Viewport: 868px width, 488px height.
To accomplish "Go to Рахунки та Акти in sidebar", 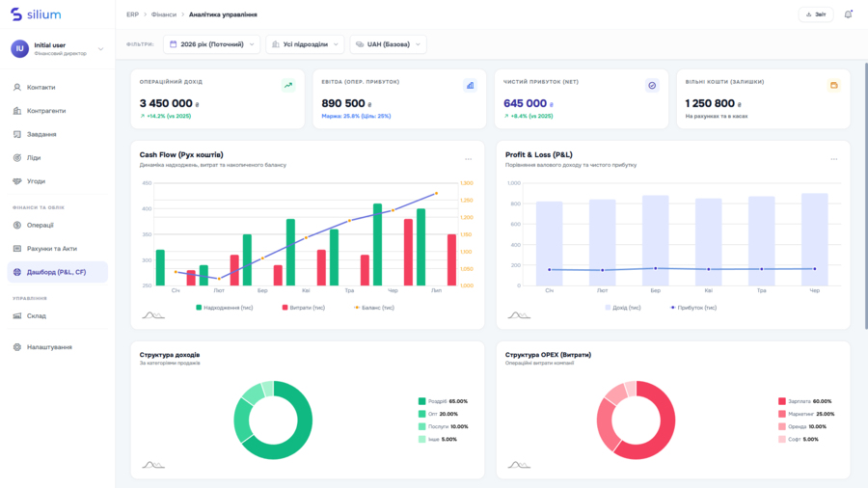I will pyautogui.click(x=51, y=249).
